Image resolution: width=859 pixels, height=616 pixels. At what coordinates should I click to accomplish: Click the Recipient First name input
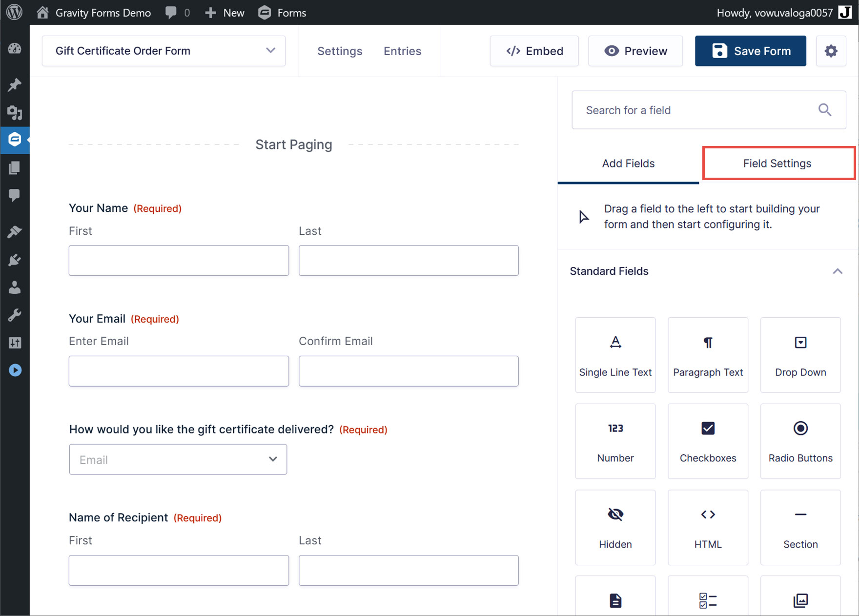tap(179, 570)
